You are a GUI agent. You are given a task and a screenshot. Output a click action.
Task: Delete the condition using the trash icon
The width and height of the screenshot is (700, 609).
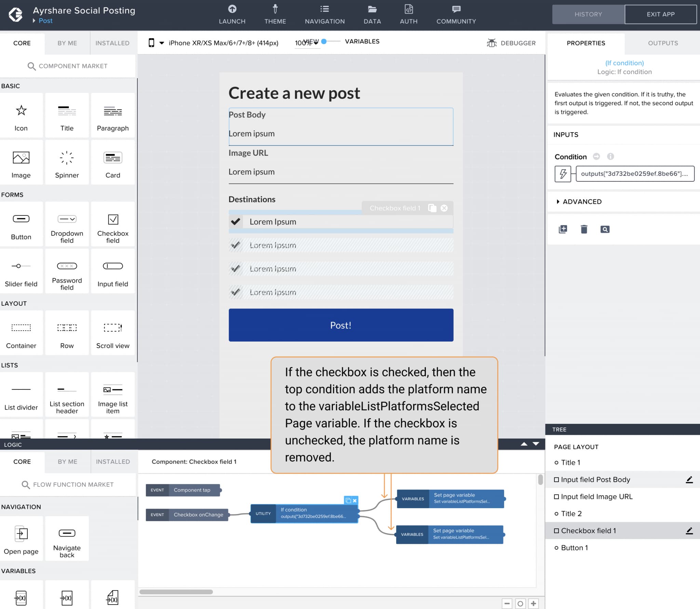click(584, 229)
